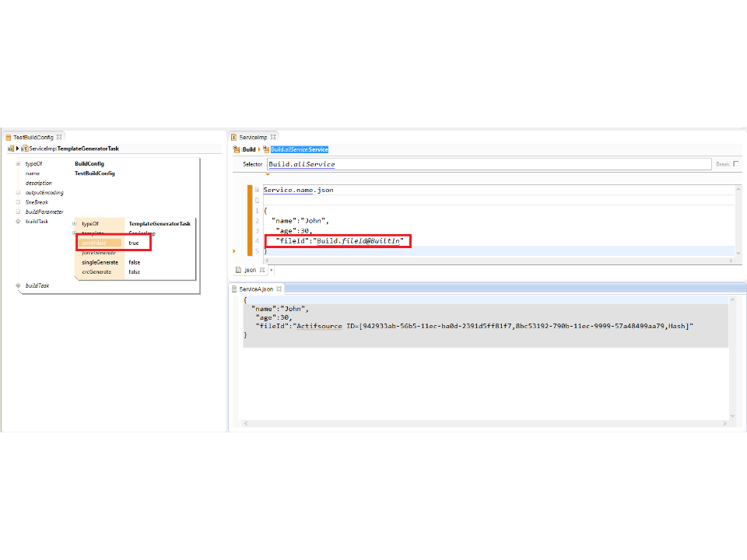Expand the BuildConfig typeOf row
Viewport: 747px width, 560px height.
pos(18,164)
